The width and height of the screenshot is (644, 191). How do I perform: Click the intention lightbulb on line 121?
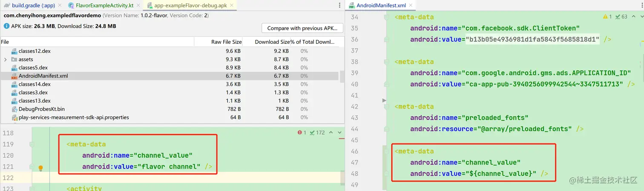(x=41, y=168)
